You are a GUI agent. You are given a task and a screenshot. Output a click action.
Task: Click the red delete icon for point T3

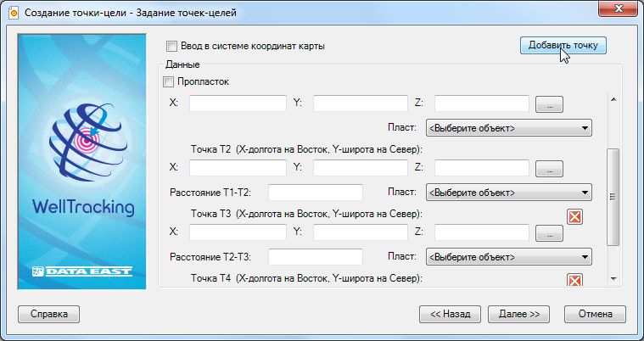(574, 216)
